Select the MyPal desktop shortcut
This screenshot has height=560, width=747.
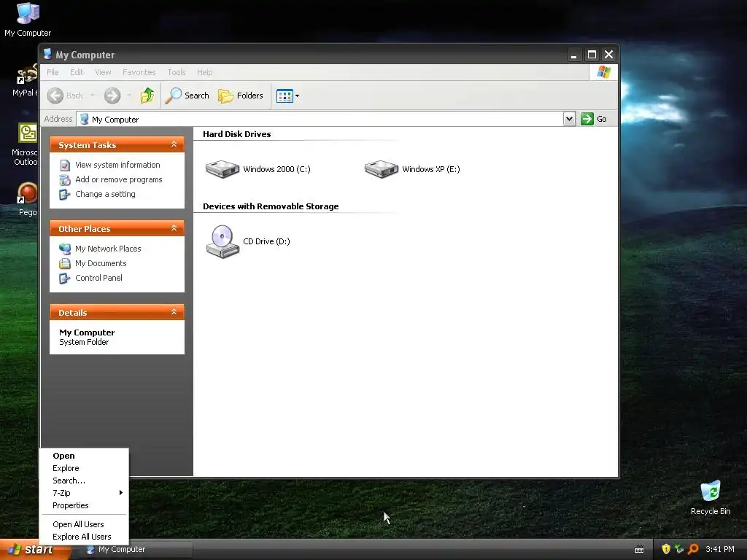click(26, 80)
